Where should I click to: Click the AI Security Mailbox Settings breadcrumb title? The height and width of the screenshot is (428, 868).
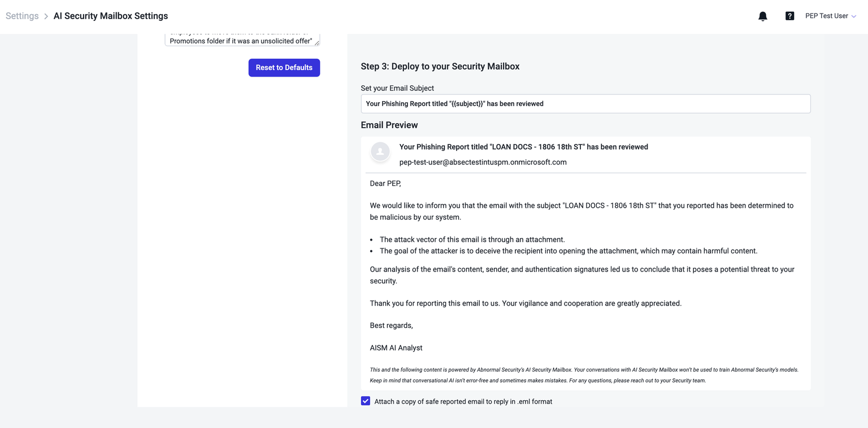(x=110, y=16)
